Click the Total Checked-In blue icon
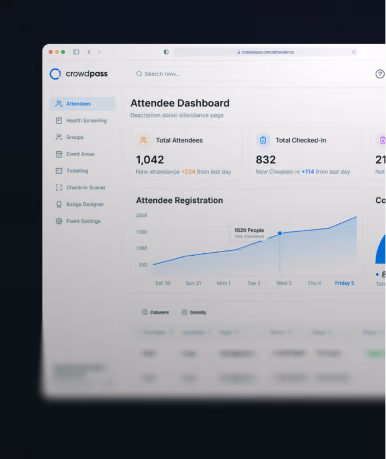This screenshot has width=386, height=459. point(263,140)
